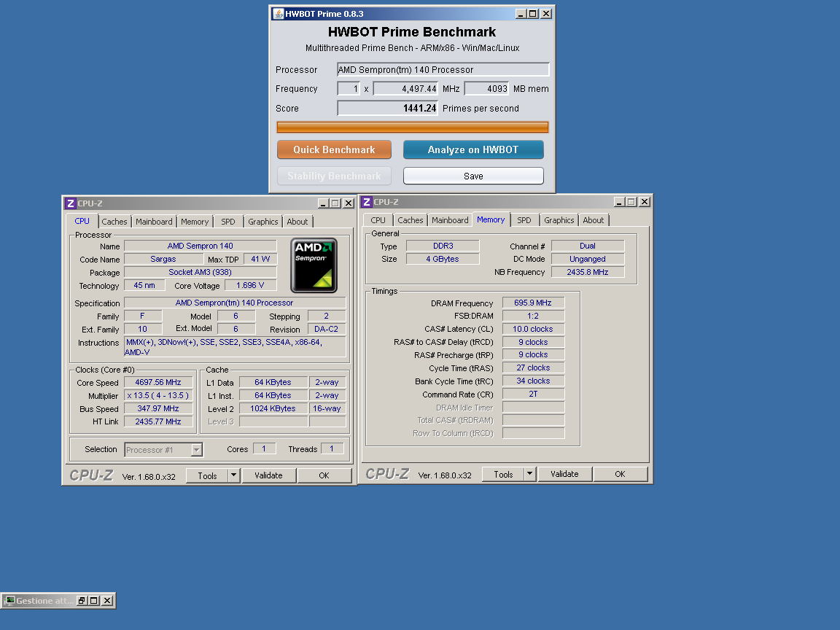The width and height of the screenshot is (840, 630).
Task: Click the DRAM Frequency value 695.9 MHz
Action: click(533, 303)
